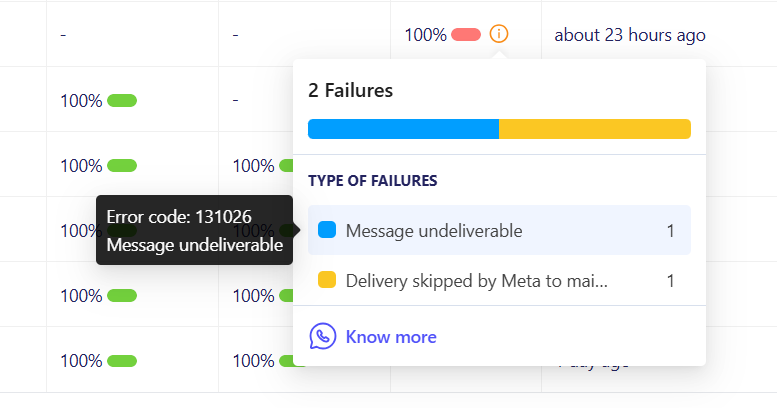777x408 pixels.
Task: Select "Delivery skipped by Meta" failure row
Action: click(498, 281)
